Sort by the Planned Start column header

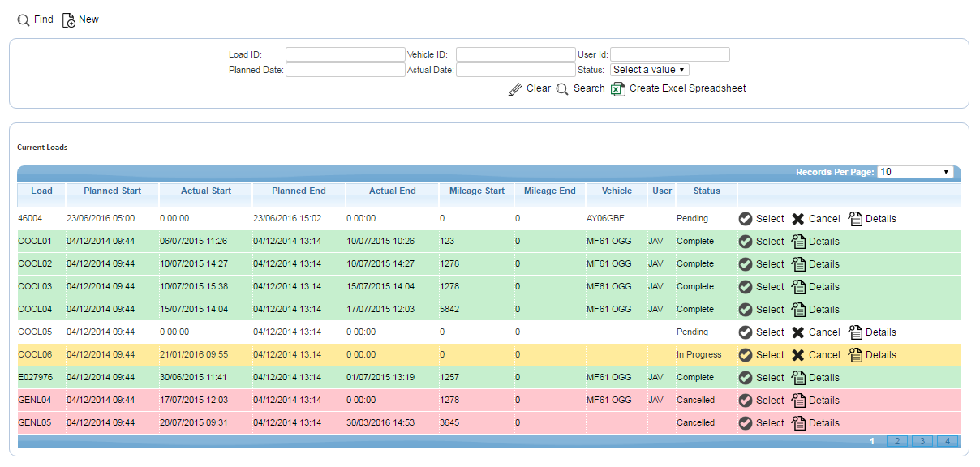[113, 191]
